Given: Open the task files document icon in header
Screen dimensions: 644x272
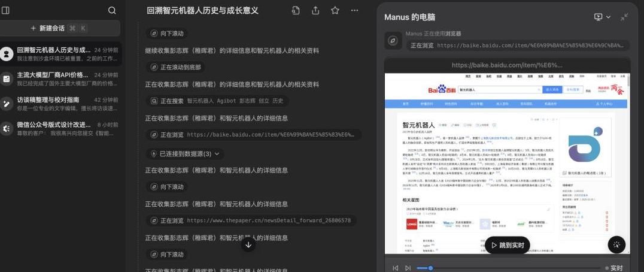Looking at the screenshot, I should point(296,11).
